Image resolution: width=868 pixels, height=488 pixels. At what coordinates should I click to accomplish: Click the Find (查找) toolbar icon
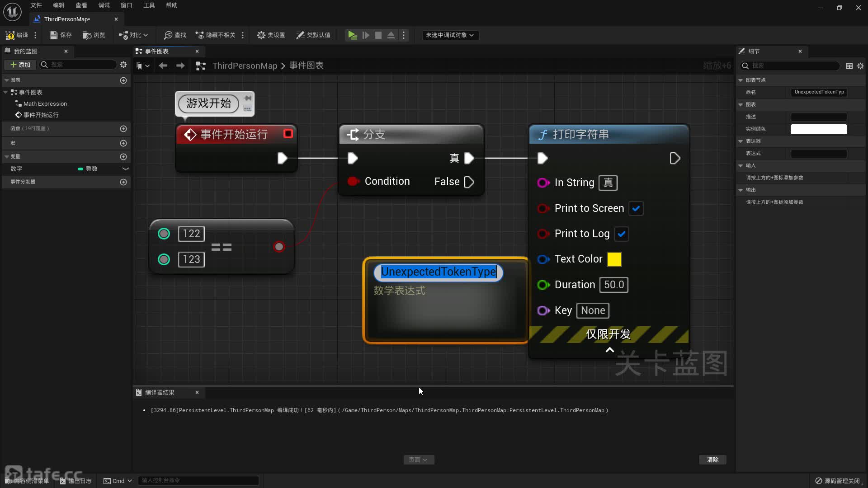pos(175,35)
